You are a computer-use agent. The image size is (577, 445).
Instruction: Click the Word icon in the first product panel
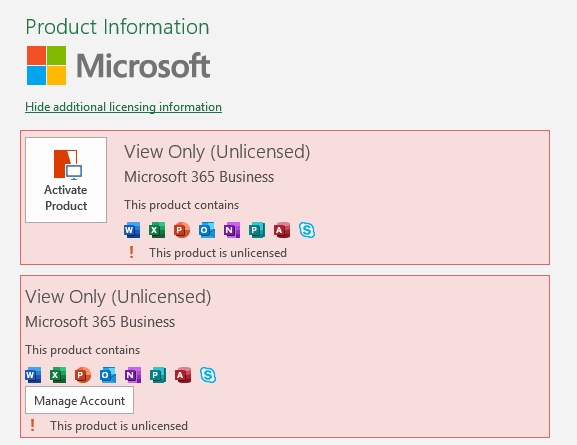132,230
